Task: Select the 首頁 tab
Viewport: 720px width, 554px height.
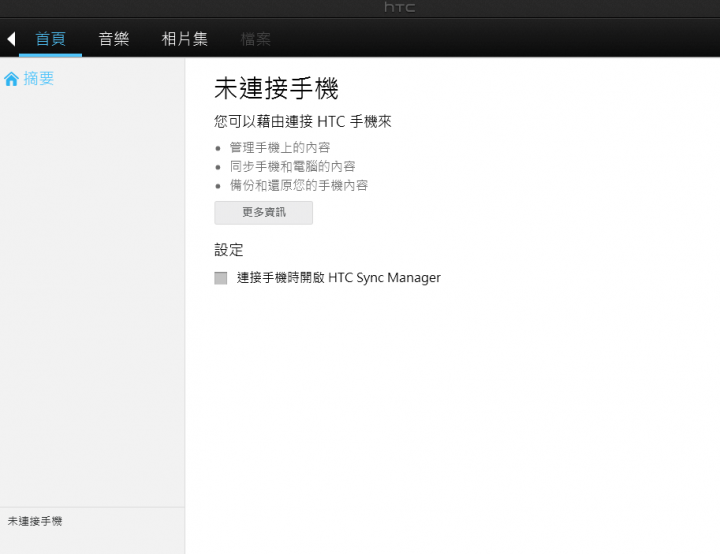Action: [51, 39]
